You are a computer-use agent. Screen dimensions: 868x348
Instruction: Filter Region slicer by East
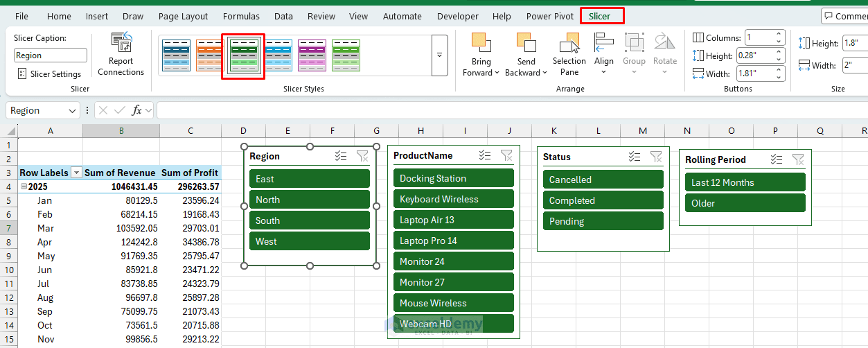310,179
